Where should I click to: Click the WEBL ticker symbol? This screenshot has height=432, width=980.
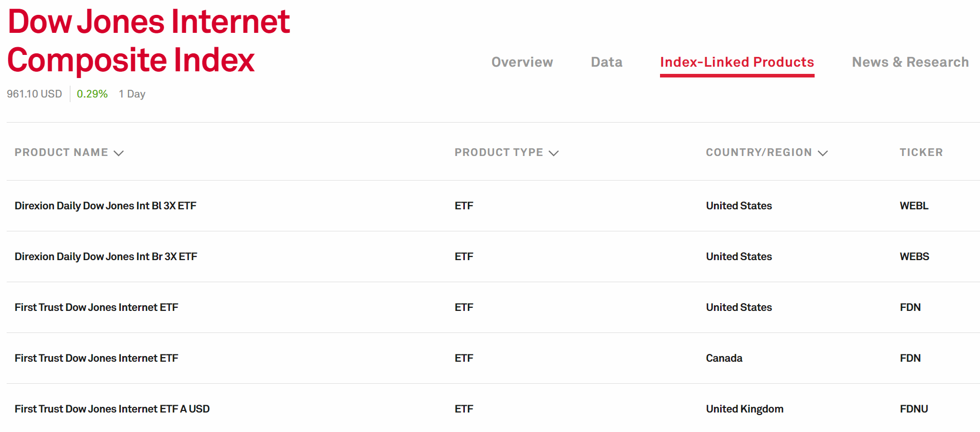[x=914, y=206]
